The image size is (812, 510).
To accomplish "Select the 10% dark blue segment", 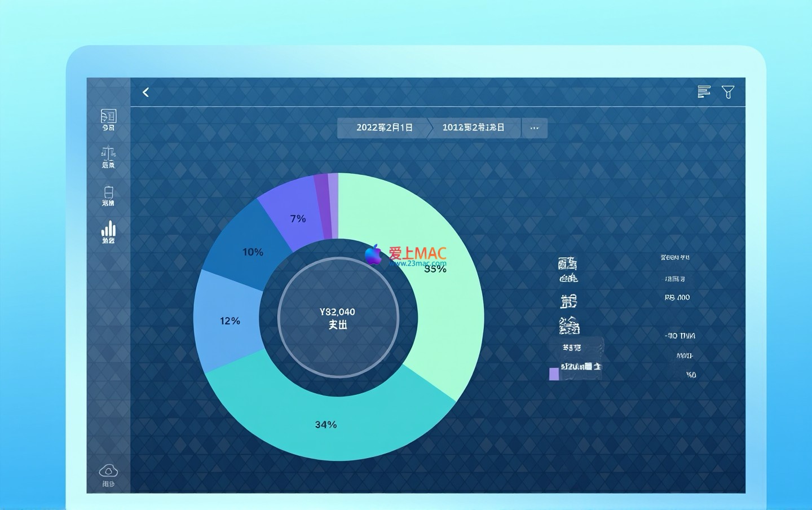I will [253, 252].
